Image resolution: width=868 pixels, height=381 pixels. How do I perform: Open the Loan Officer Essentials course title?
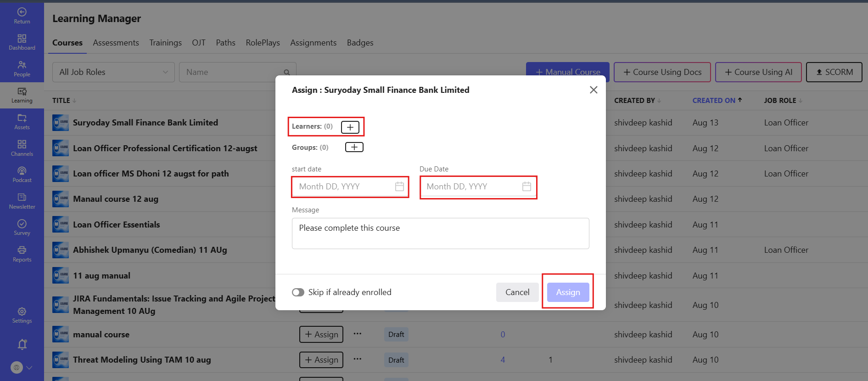click(117, 225)
